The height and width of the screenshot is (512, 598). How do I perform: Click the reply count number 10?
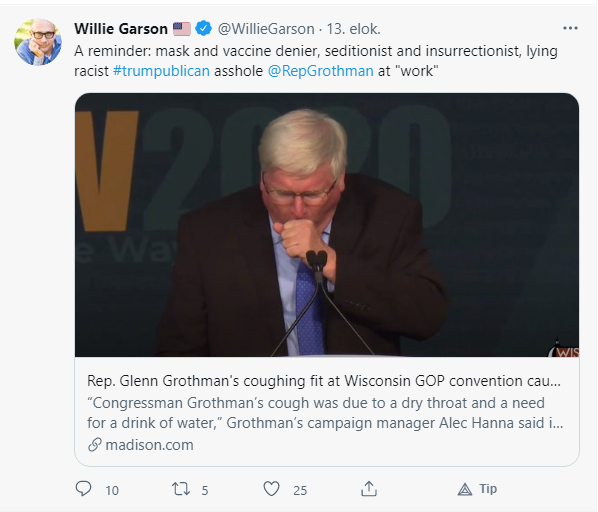click(112, 490)
